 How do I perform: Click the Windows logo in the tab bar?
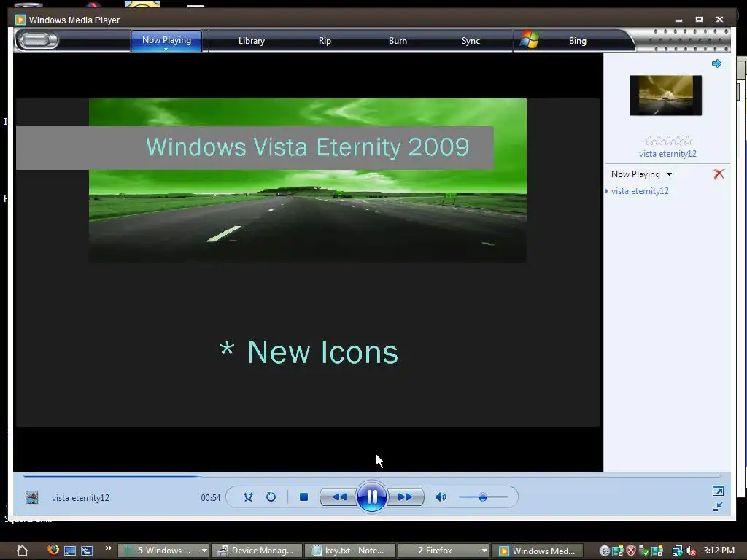(529, 40)
